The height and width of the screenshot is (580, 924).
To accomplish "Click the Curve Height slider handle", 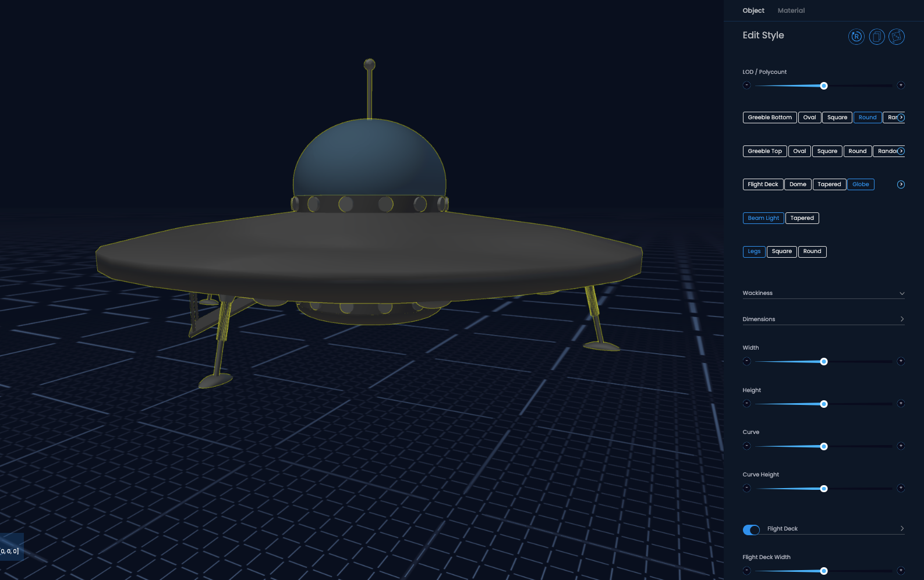I will 824,489.
